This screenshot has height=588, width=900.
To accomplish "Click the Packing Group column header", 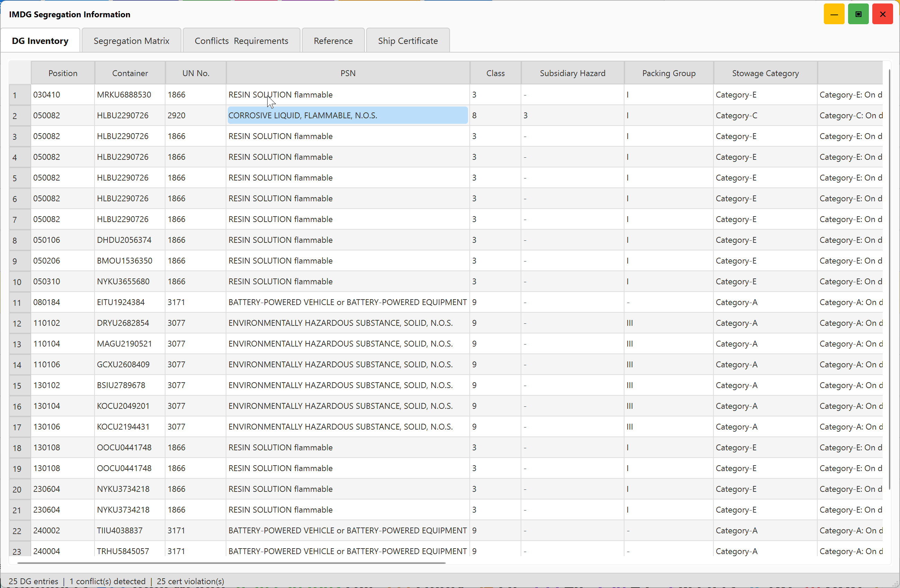I will click(x=668, y=73).
